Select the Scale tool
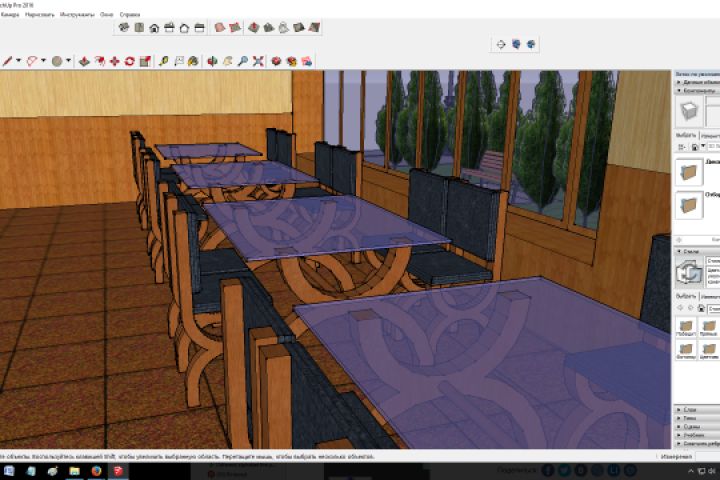The height and width of the screenshot is (480, 720). [x=145, y=61]
